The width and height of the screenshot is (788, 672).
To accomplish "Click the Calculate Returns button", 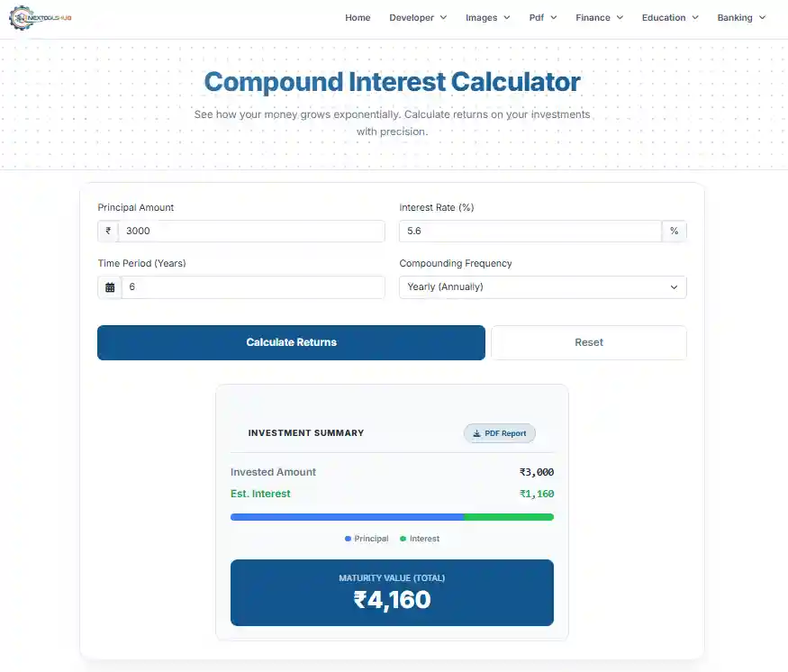I will [x=291, y=342].
